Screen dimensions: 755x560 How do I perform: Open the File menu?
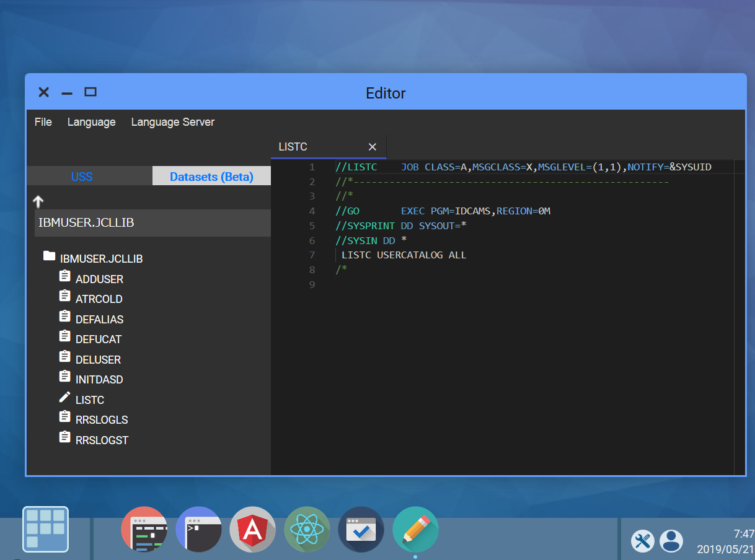(43, 122)
